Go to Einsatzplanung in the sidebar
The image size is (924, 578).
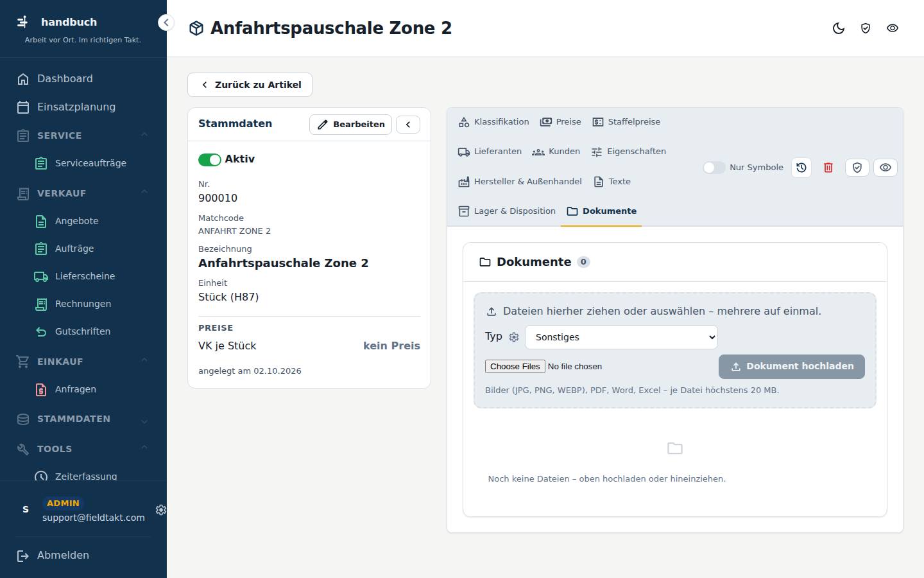coord(83,107)
